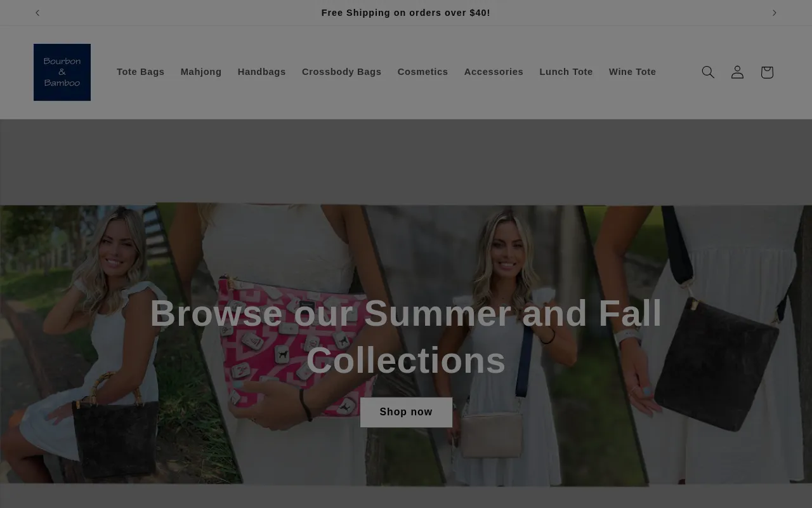The width and height of the screenshot is (812, 508).
Task: Go to the next announcement
Action: tap(774, 13)
